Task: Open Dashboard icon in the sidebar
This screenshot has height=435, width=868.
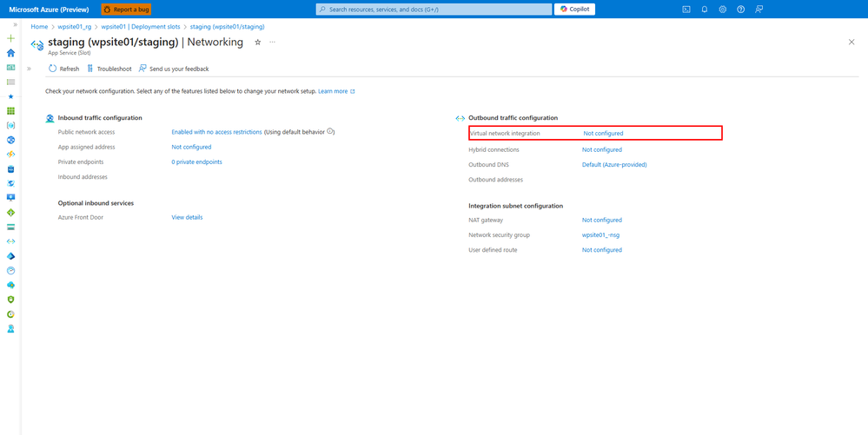Action: [10, 68]
